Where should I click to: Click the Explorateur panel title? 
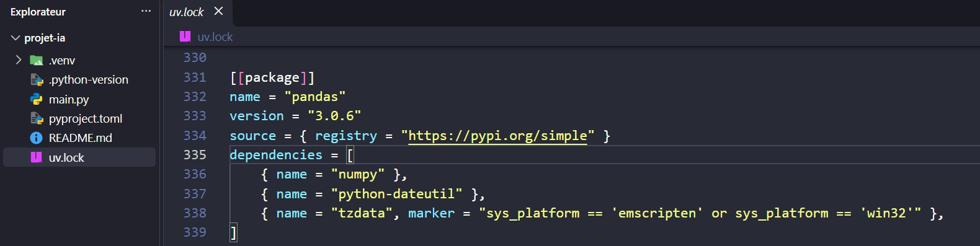38,12
